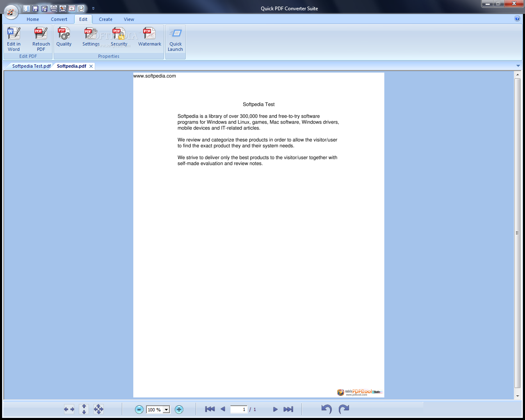The width and height of the screenshot is (525, 420).
Task: Open PDF Quality properties
Action: point(64,37)
